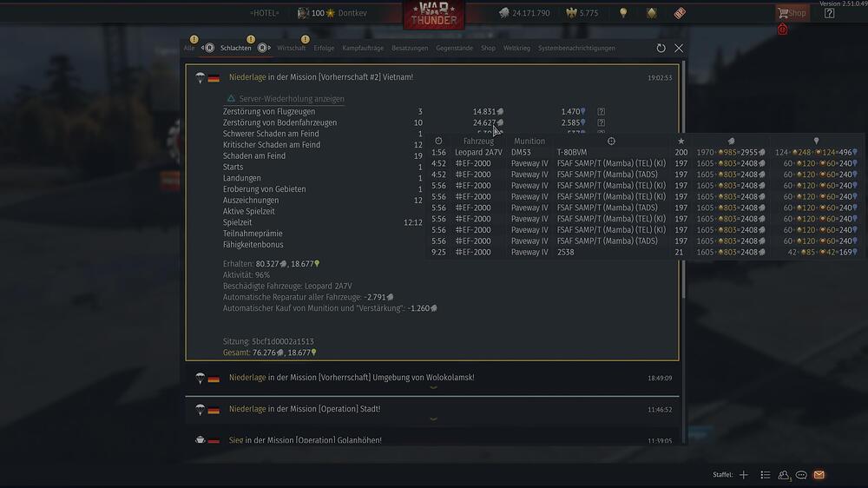This screenshot has width=868, height=488.
Task: Click the War Thunder logo at top center
Action: (434, 15)
